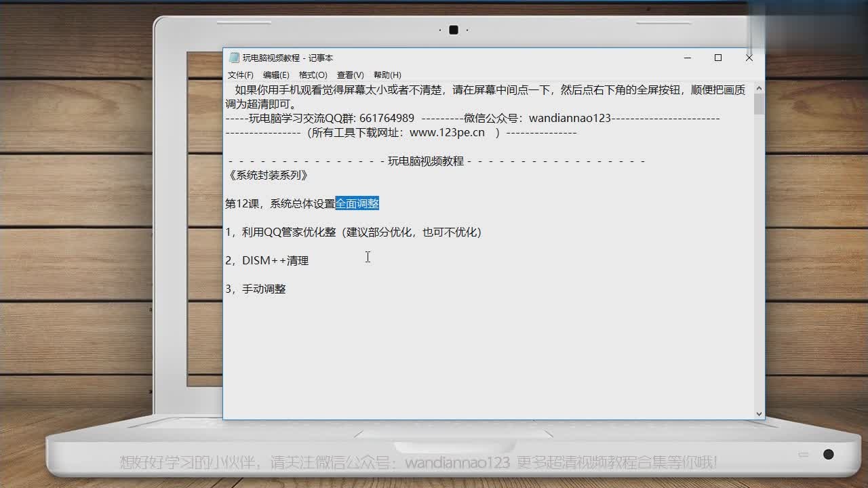This screenshot has width=868, height=488.
Task: Click the text wandiannao123 in Notepad
Action: 570,118
